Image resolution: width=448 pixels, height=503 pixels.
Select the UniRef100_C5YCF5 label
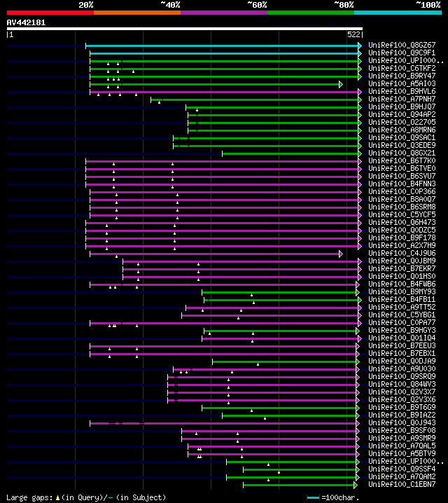pos(402,214)
